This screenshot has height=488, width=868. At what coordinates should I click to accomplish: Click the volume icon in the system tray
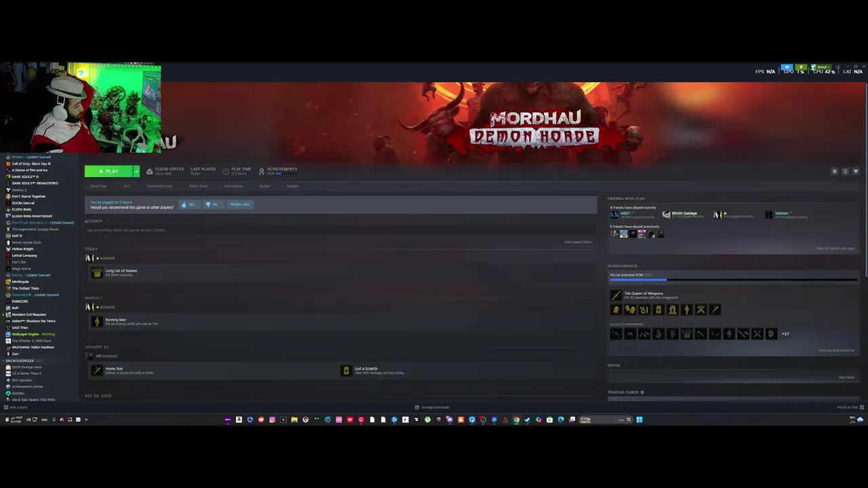click(28, 420)
